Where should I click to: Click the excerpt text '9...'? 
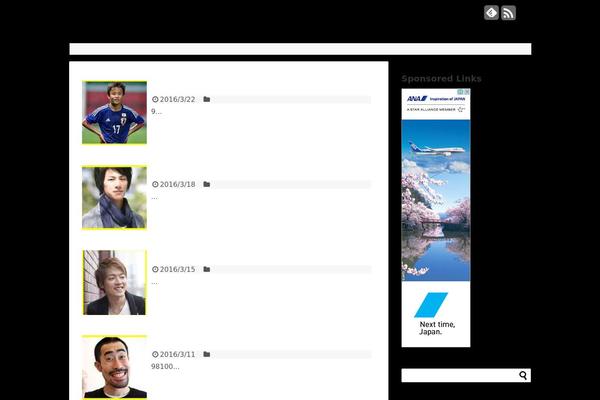coord(156,111)
